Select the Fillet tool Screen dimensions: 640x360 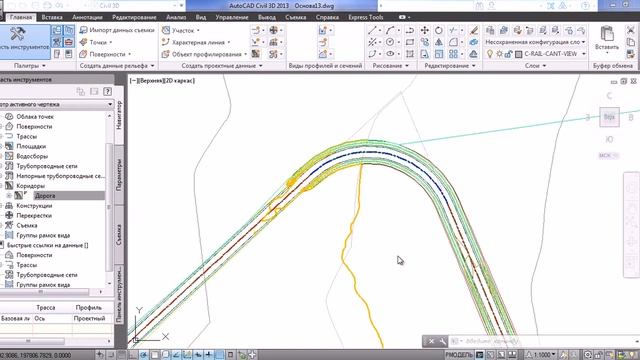453,42
